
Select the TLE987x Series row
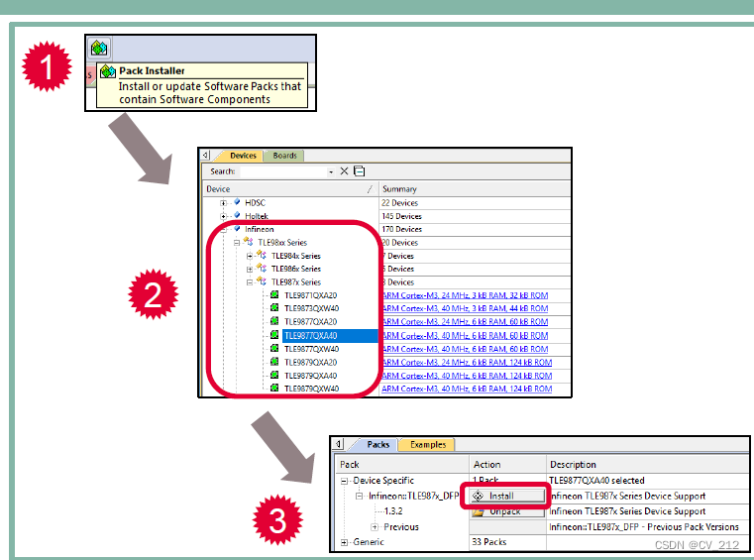295,282
